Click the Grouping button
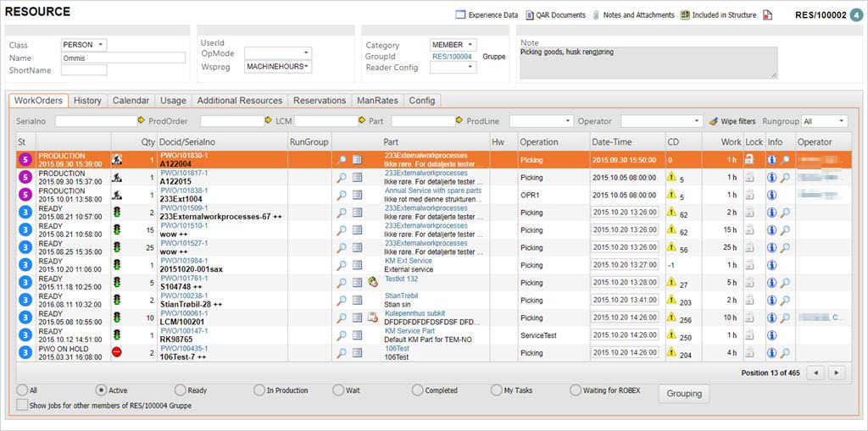868x431 pixels. 683,394
